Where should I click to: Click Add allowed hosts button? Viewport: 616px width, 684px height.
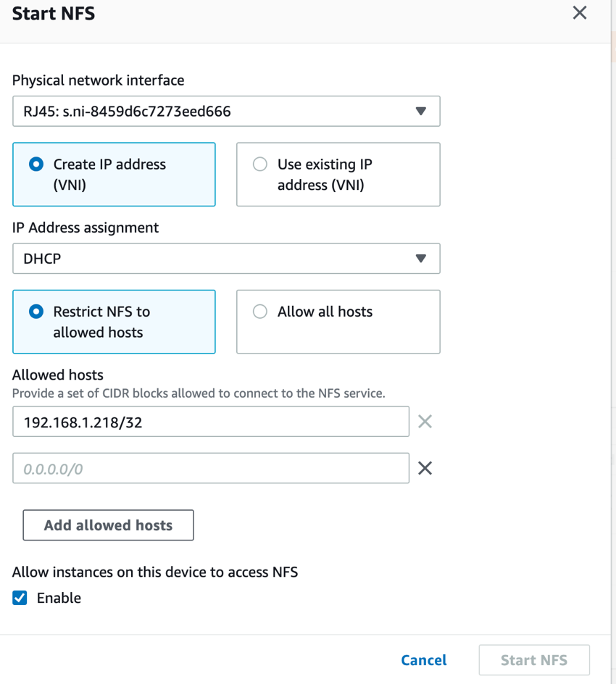pos(108,525)
